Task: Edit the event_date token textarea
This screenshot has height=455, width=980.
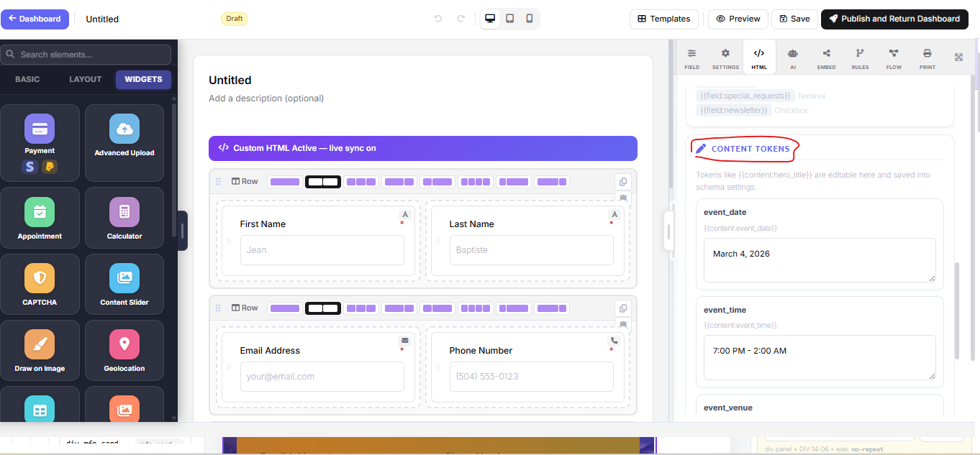Action: [820, 260]
